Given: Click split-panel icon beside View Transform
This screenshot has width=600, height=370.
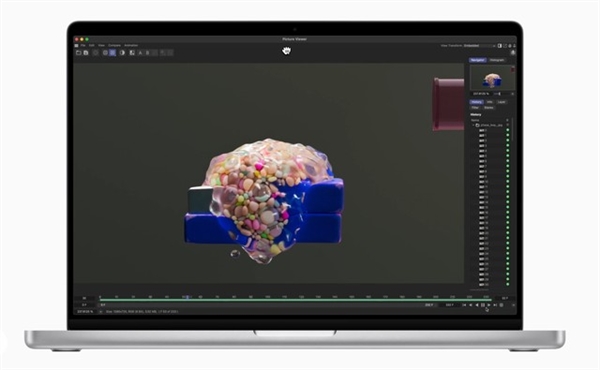Looking at the screenshot, I should pos(500,46).
